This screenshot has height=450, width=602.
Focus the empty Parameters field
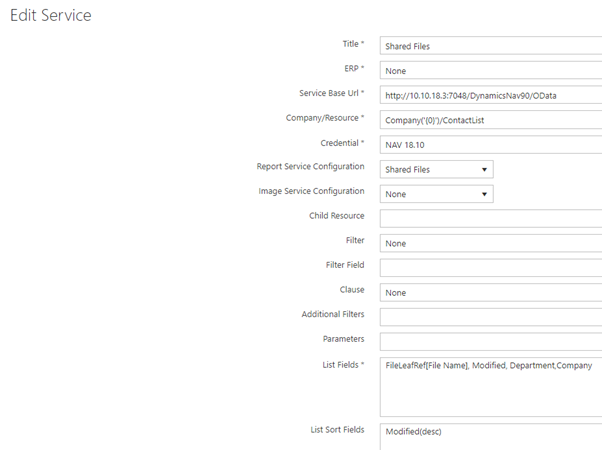490,341
